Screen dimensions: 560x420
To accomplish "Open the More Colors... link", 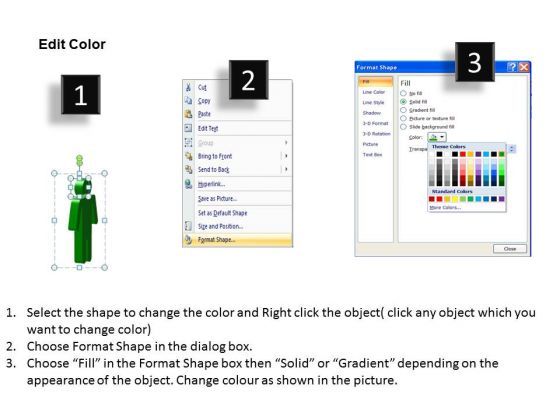I will click(445, 208).
